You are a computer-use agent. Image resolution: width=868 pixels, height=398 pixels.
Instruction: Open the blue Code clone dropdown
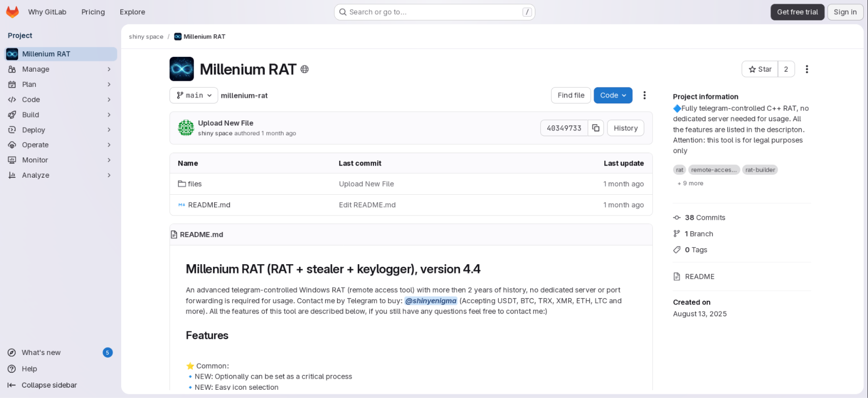coord(613,95)
